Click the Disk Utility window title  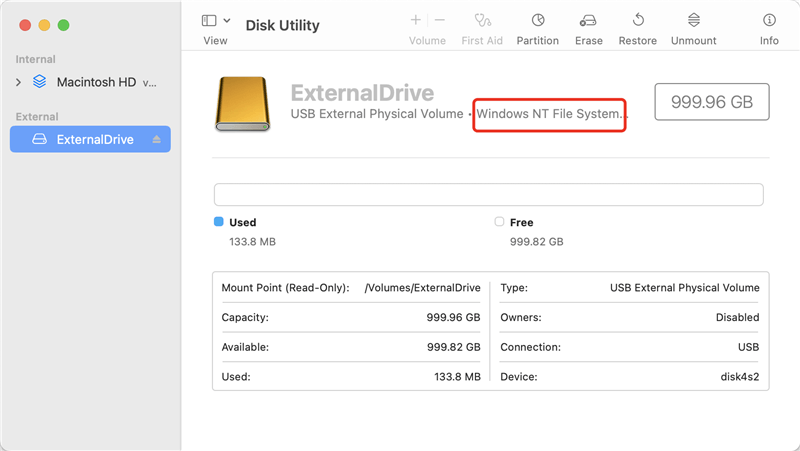282,26
